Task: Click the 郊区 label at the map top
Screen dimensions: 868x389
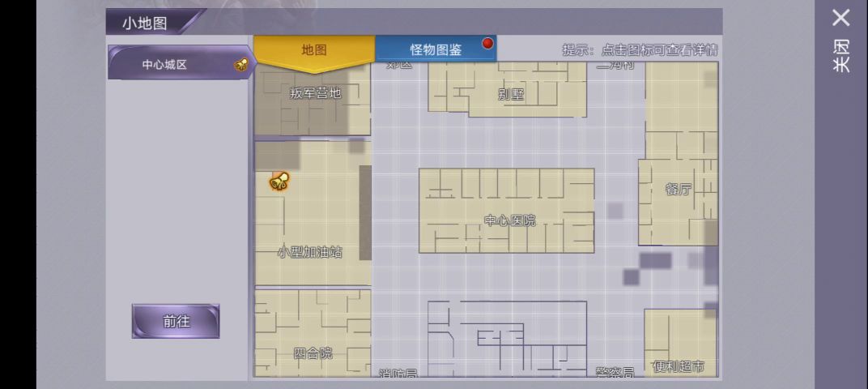Action: (399, 64)
